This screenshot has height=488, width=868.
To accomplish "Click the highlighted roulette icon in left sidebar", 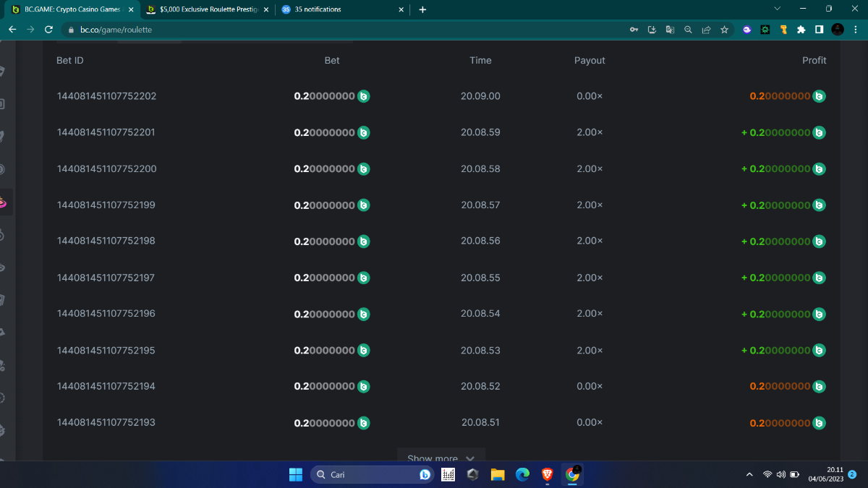I will (x=2, y=204).
